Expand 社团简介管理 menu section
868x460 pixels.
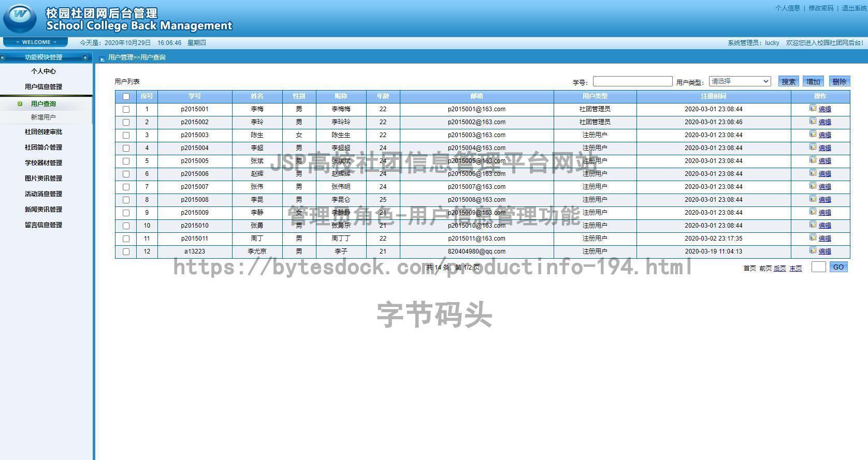[44, 147]
